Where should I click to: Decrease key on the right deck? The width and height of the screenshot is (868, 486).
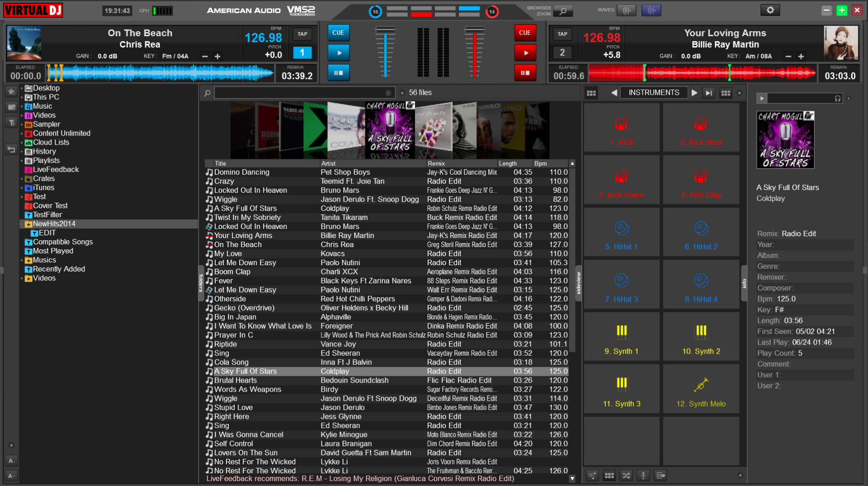tap(788, 56)
